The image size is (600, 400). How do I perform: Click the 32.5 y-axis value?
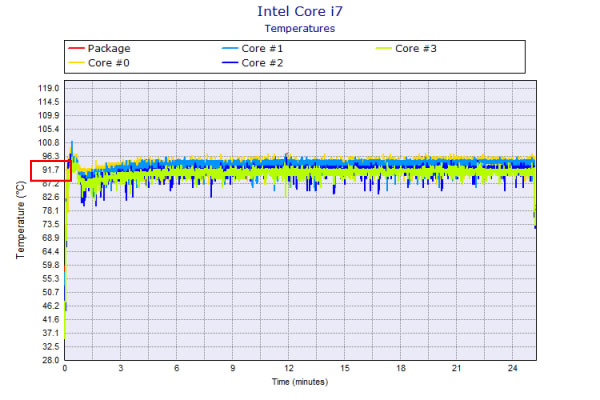coord(51,347)
